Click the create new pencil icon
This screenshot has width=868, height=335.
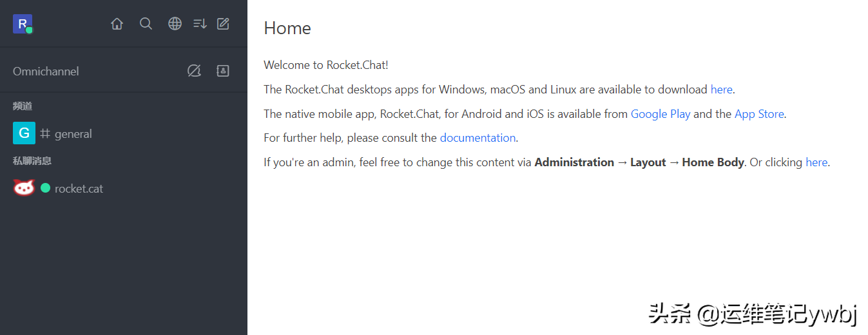[x=223, y=24]
